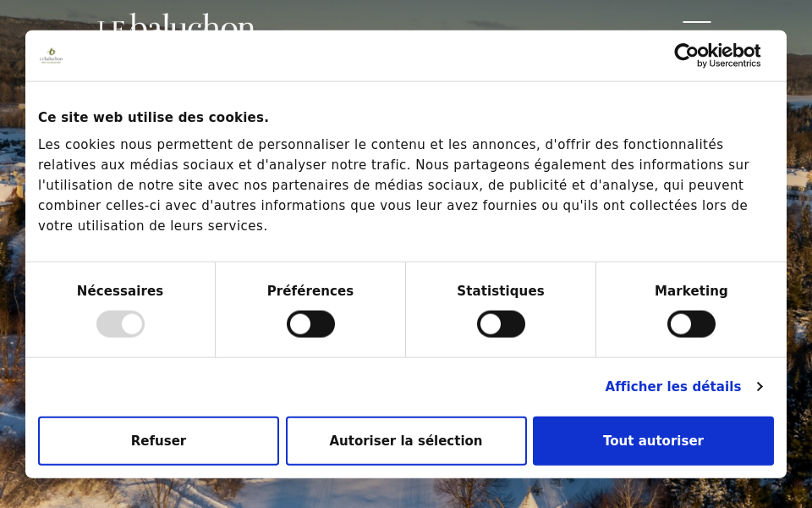The image size is (812, 508).
Task: Click the small Le baluchon logo inside the dialog
Action: (x=51, y=55)
